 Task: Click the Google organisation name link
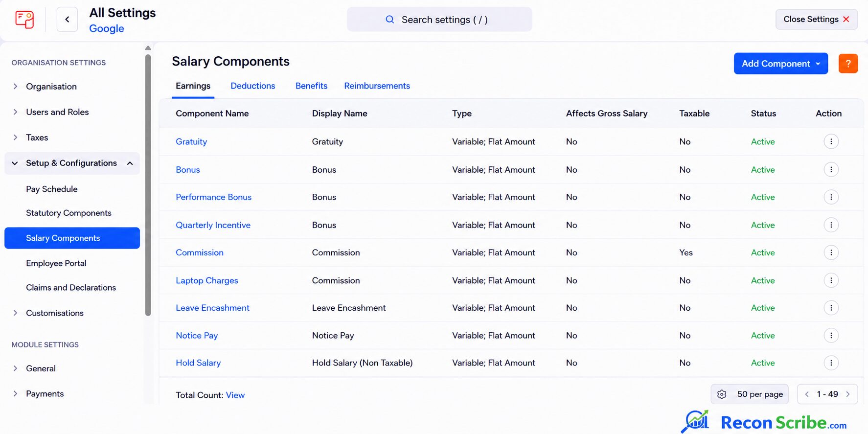click(x=107, y=28)
